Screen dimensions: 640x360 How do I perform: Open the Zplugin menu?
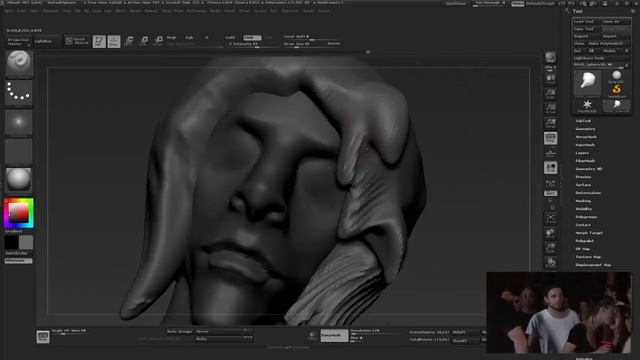tap(308, 11)
